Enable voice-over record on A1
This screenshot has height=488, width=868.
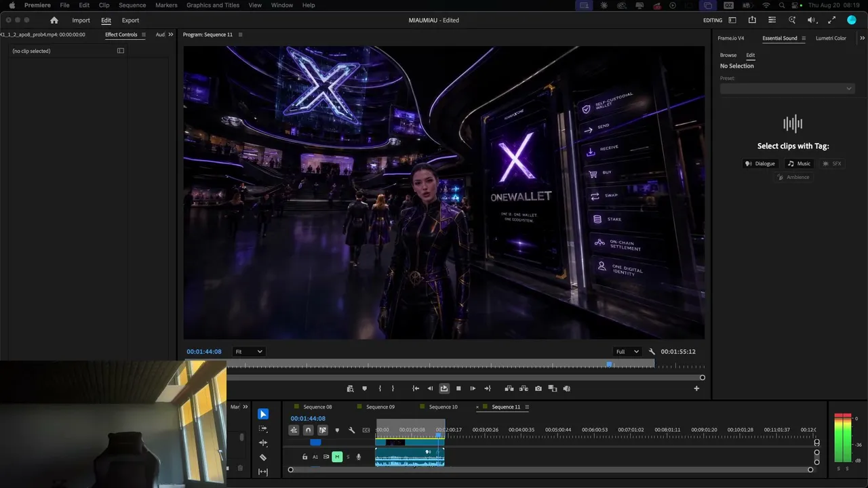click(x=359, y=457)
